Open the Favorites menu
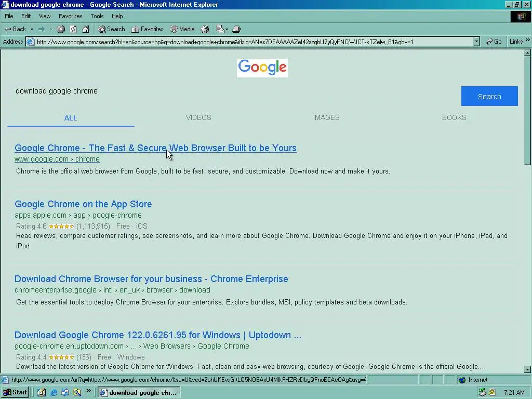The height and width of the screenshot is (399, 532). (x=70, y=16)
